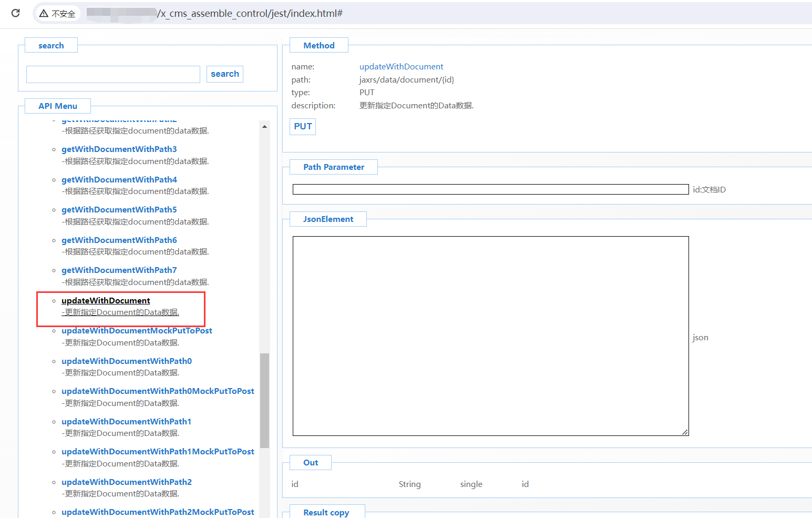The width and height of the screenshot is (812, 518).
Task: Click the id path parameter input
Action: 490,190
